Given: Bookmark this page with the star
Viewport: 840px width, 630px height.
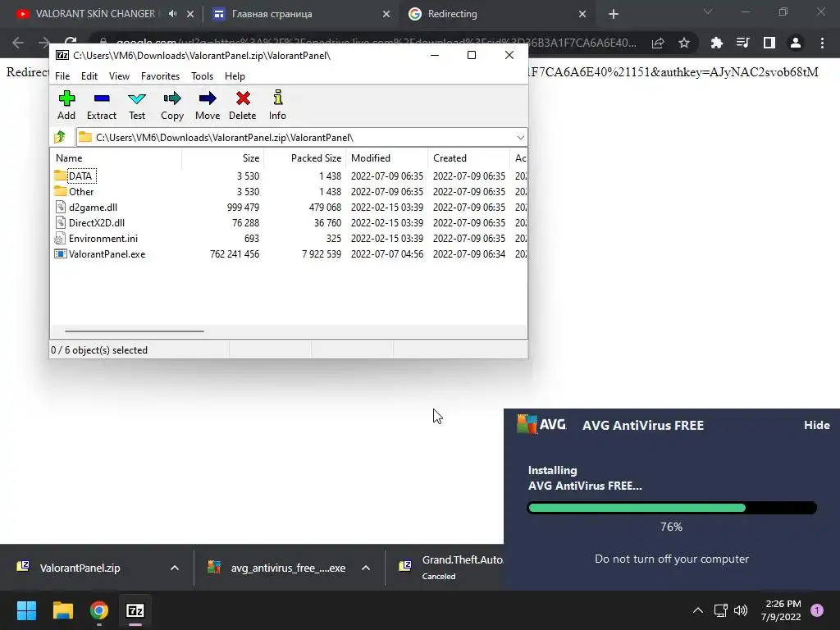Looking at the screenshot, I should [684, 43].
